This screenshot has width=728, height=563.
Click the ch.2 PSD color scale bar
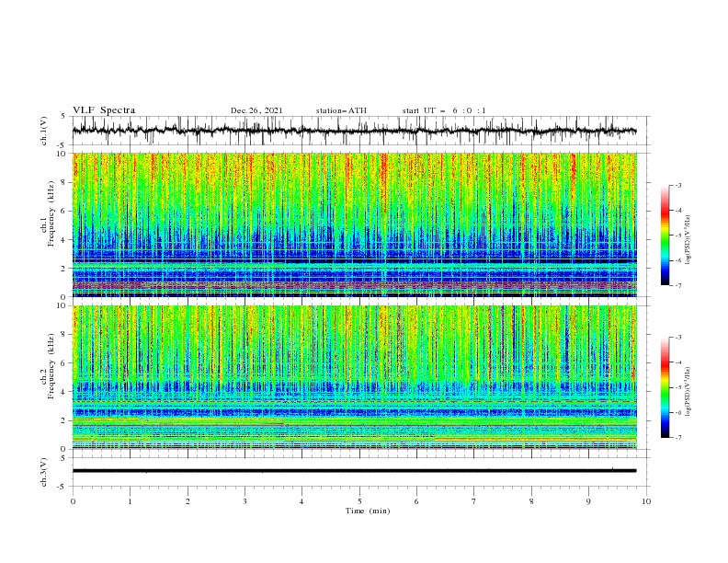665,387
